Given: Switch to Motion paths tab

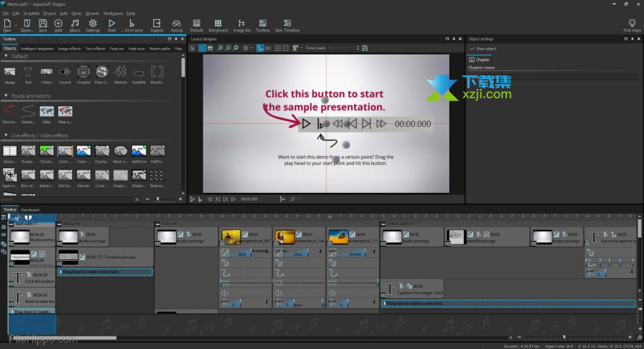Looking at the screenshot, I should pos(160,49).
